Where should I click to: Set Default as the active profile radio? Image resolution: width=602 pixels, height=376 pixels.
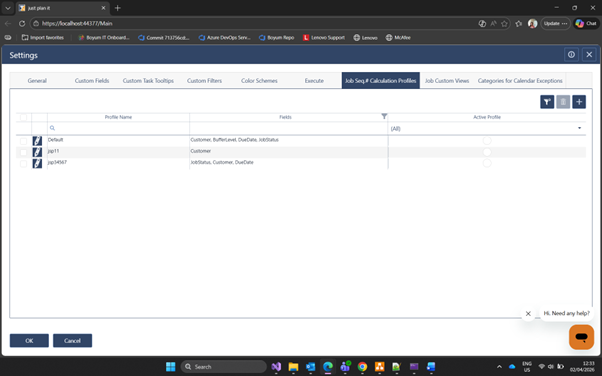[487, 141]
